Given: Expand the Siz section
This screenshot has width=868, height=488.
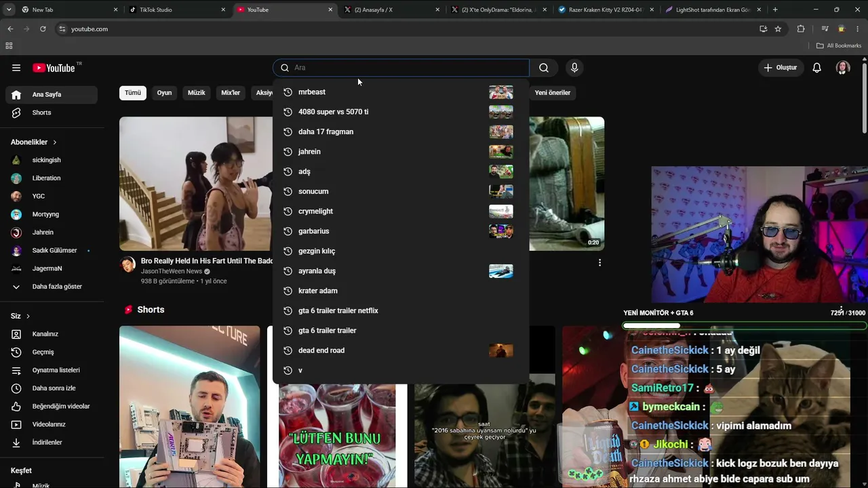Looking at the screenshot, I should (20, 316).
